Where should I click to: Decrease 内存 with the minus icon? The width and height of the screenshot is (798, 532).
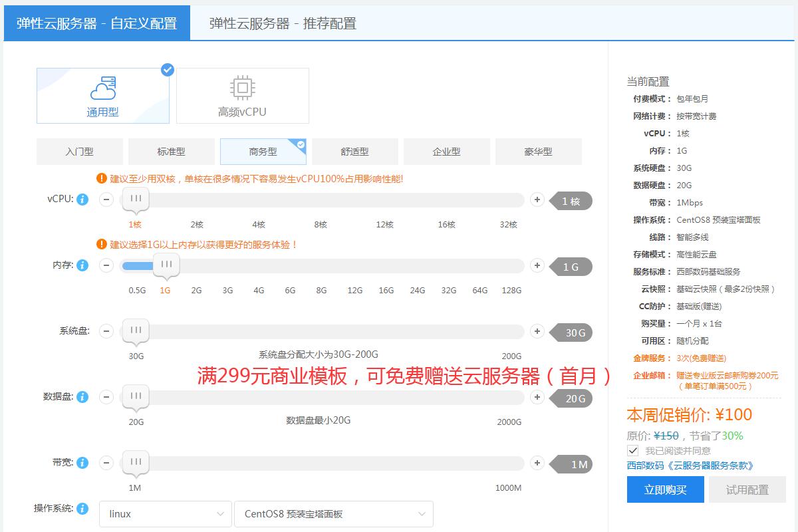coord(106,265)
